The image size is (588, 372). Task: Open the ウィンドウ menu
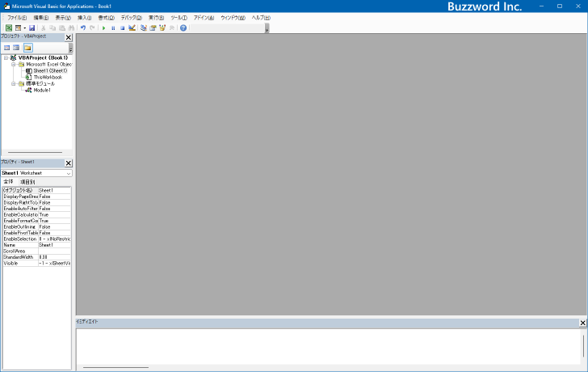click(x=233, y=18)
